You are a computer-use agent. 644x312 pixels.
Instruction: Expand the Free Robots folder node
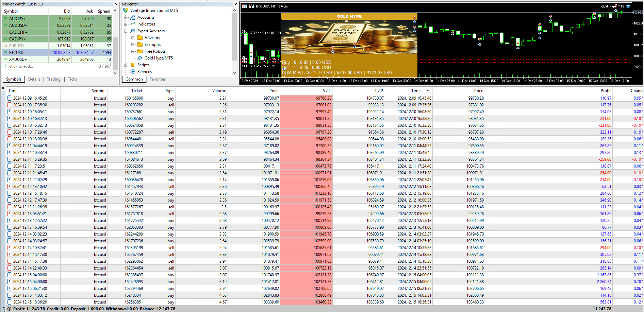pos(133,51)
